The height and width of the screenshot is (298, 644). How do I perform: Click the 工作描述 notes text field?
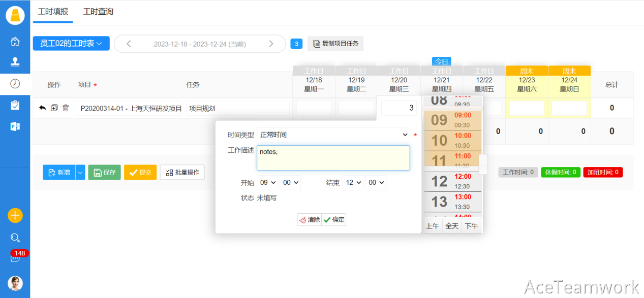[x=333, y=158]
